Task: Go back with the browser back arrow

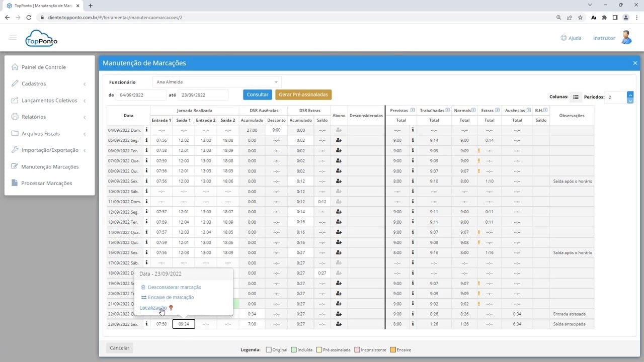Action: point(7,17)
